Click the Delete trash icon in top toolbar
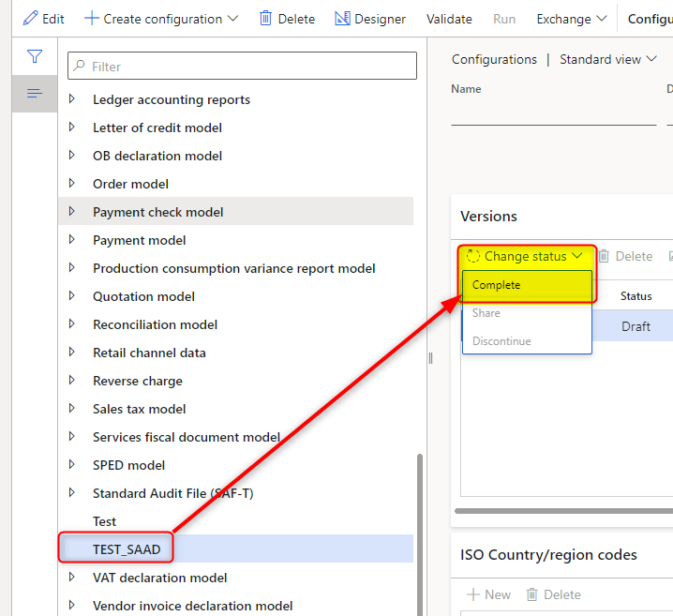This screenshot has height=616, width=673. [266, 19]
